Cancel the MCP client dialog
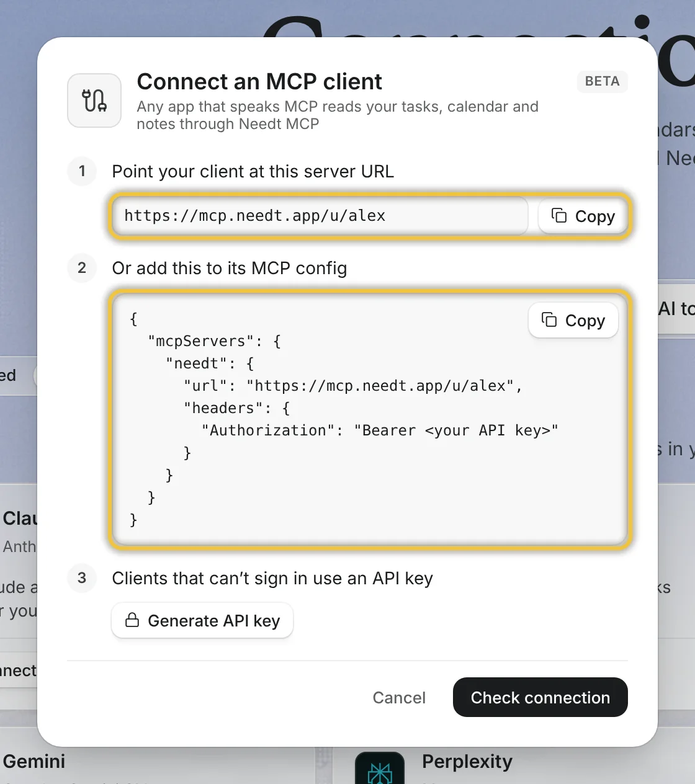The height and width of the screenshot is (784, 695). pos(399,697)
